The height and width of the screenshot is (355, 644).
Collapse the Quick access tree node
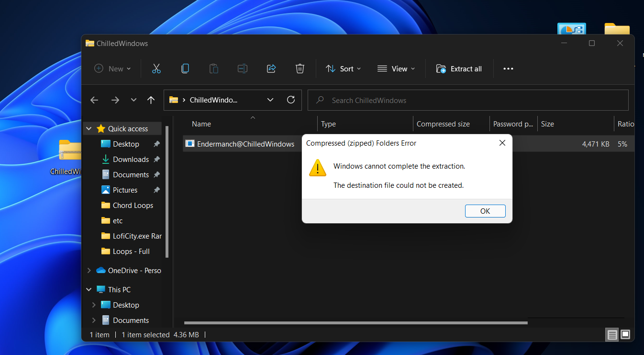(x=89, y=129)
